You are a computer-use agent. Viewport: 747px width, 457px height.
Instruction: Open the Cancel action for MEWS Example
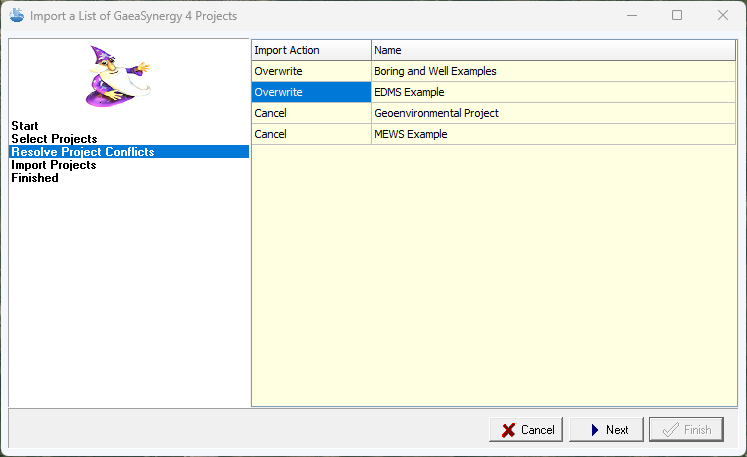pos(311,134)
